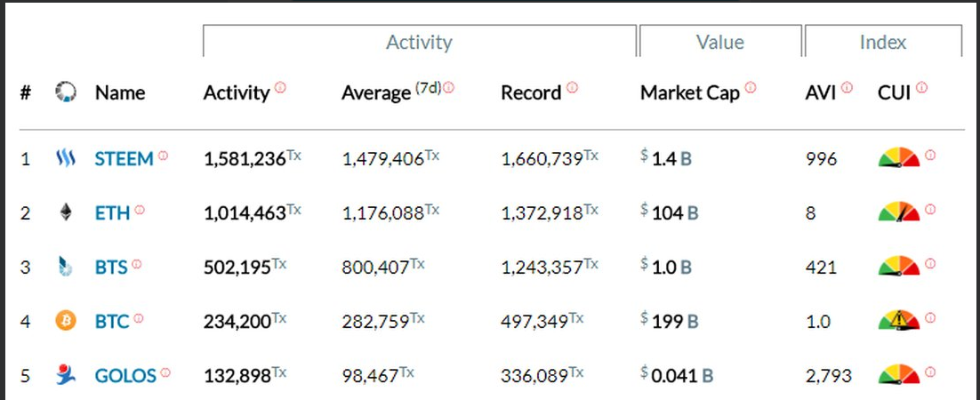Open the ETH coin link
Viewport: 980px width, 400px height.
pos(112,213)
